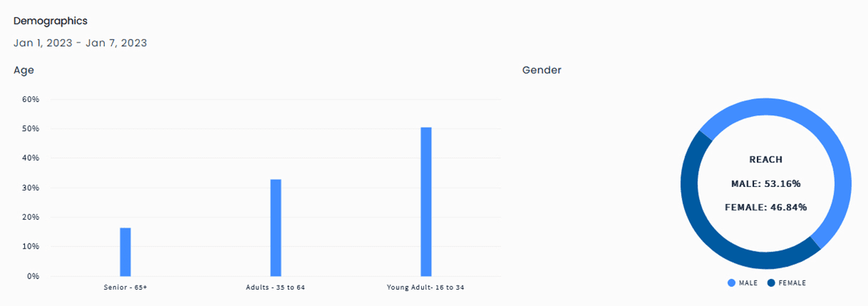The image size is (868, 306).
Task: Click the Senior - 65+ axis label
Action: (x=125, y=288)
